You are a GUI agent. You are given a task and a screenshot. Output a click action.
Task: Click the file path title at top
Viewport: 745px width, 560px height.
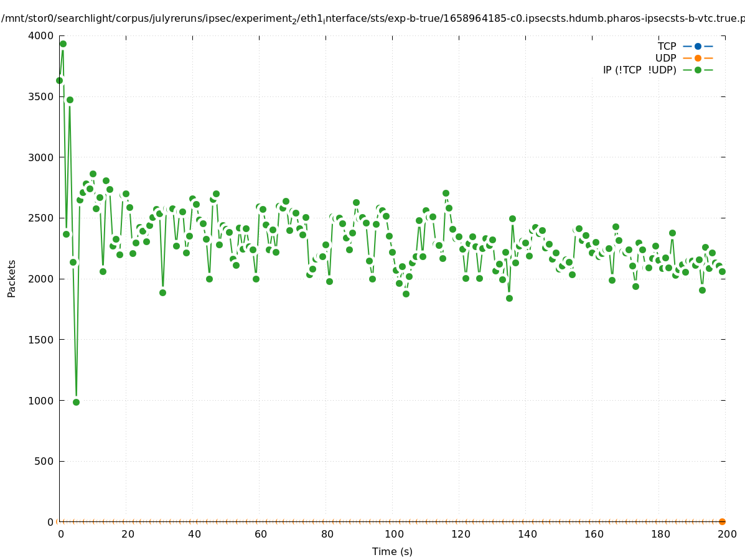[372, 19]
